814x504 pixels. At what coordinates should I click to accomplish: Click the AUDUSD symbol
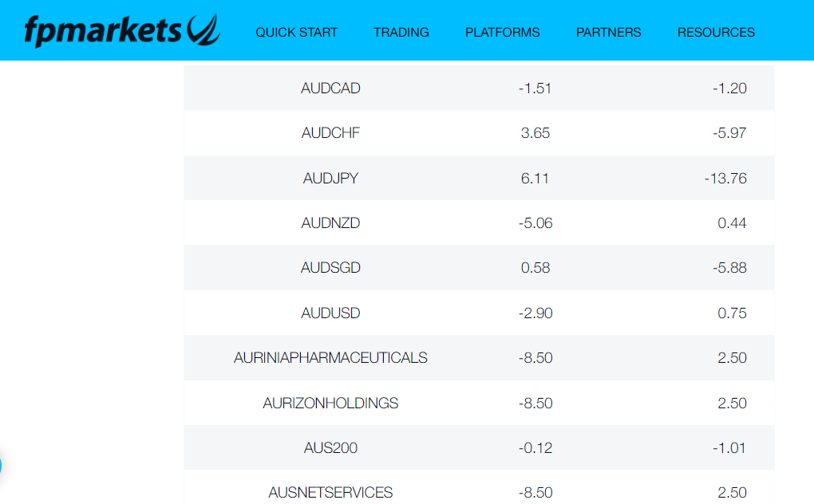coord(330,313)
